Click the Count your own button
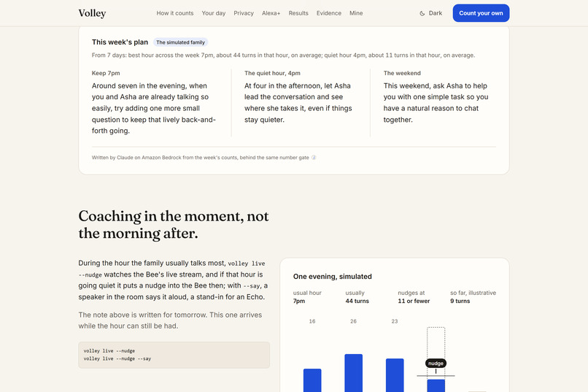This screenshot has width=588, height=392. click(x=481, y=13)
